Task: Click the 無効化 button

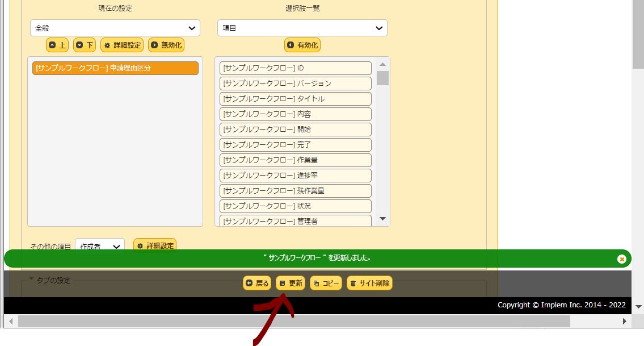Action: (166, 45)
